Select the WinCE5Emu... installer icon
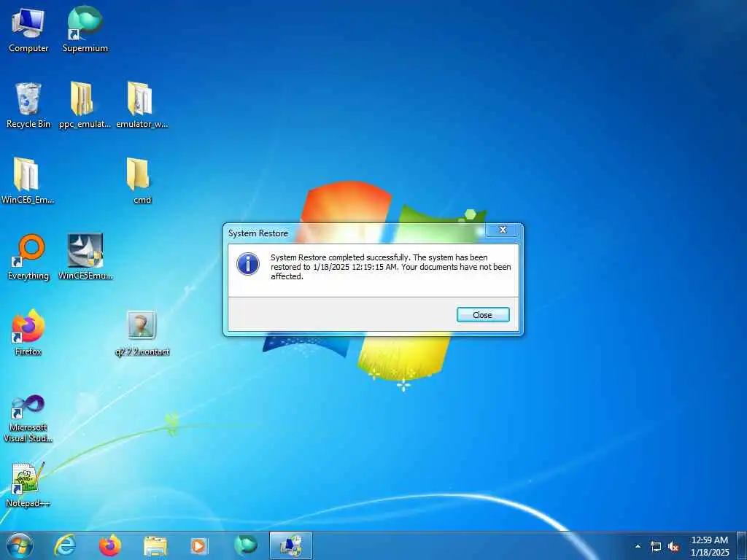Viewport: 747px width, 560px height. point(85,257)
